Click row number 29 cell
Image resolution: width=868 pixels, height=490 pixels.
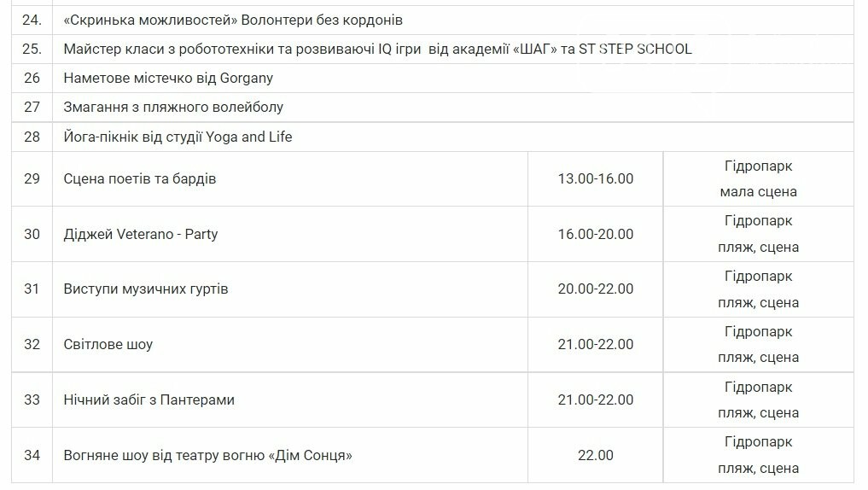[x=32, y=178]
